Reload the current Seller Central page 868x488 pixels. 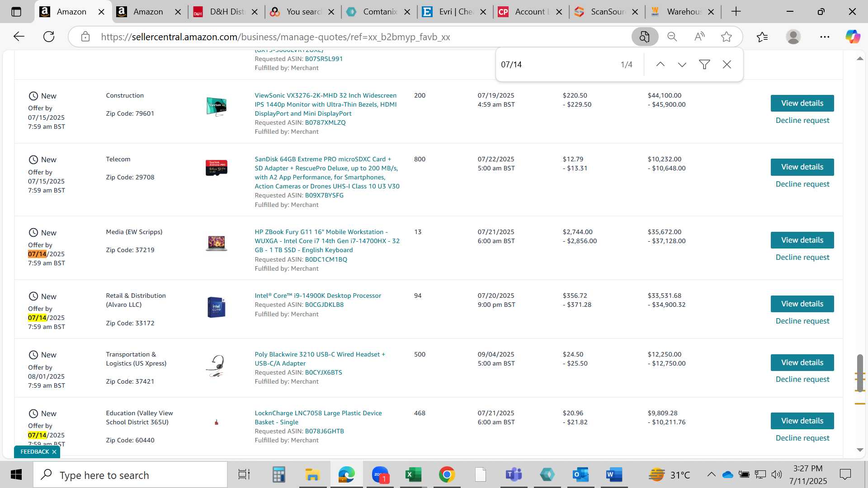(x=49, y=37)
